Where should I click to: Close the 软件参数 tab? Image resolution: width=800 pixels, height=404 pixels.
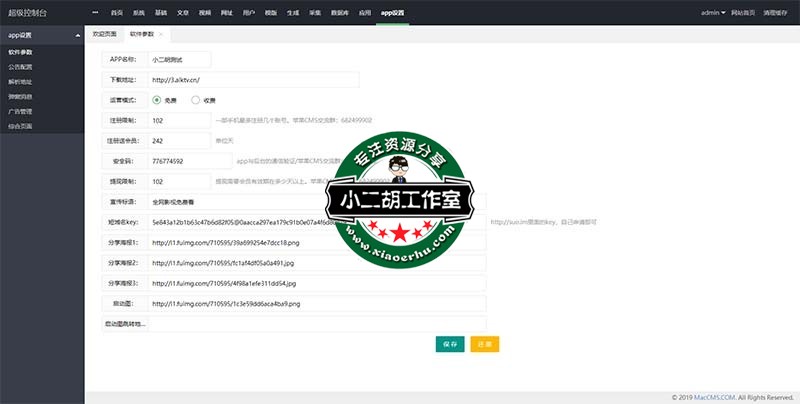[x=161, y=34]
